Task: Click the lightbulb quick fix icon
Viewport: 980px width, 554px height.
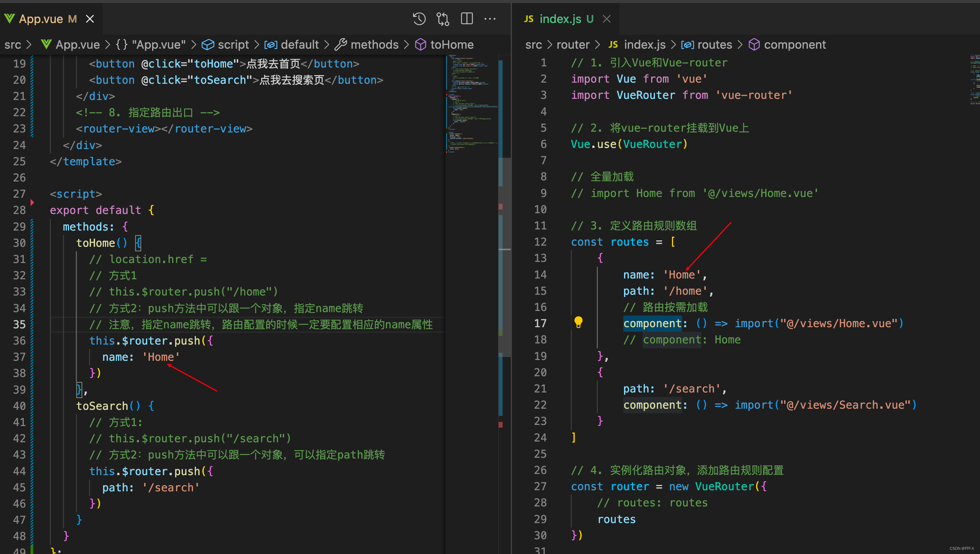Action: (578, 322)
